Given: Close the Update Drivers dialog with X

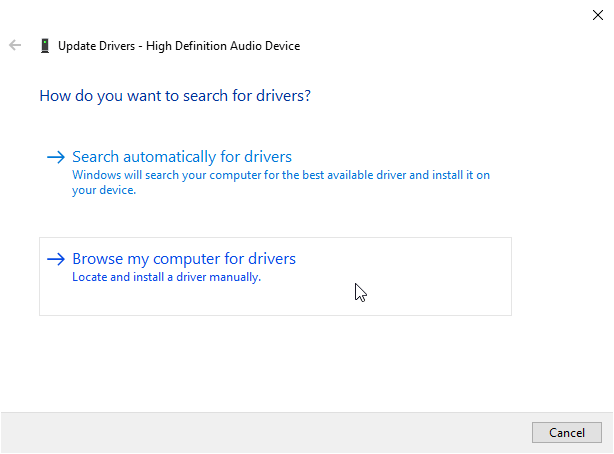Looking at the screenshot, I should 597,14.
